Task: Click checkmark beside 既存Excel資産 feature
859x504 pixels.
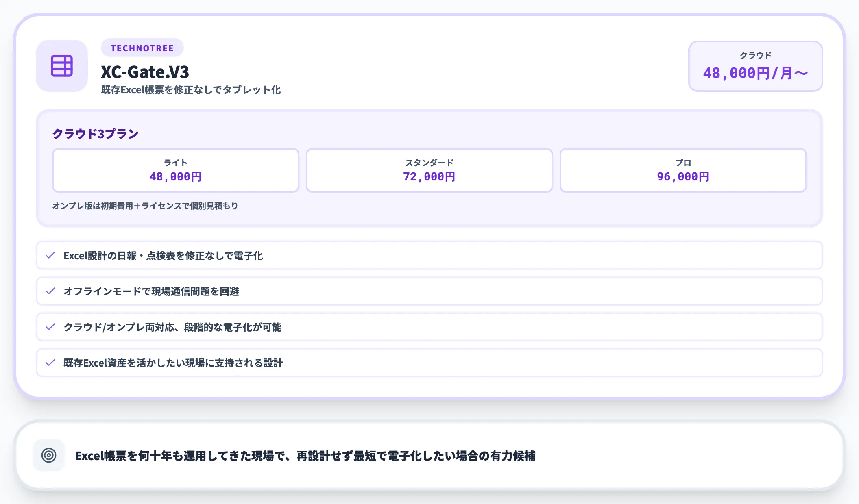Action: click(x=50, y=363)
